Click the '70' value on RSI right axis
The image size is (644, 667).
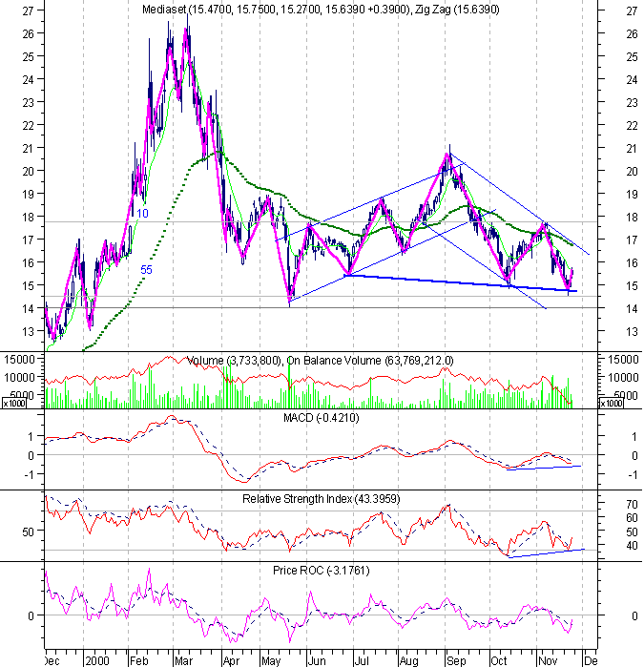632,505
